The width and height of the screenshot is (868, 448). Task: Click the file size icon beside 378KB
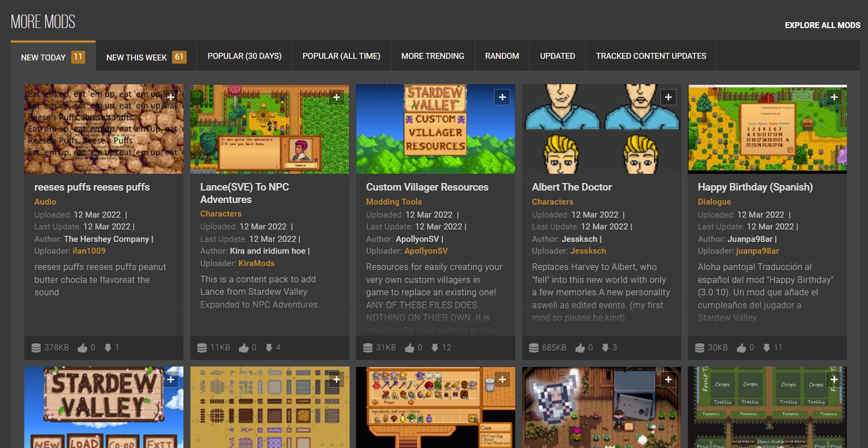click(x=36, y=348)
